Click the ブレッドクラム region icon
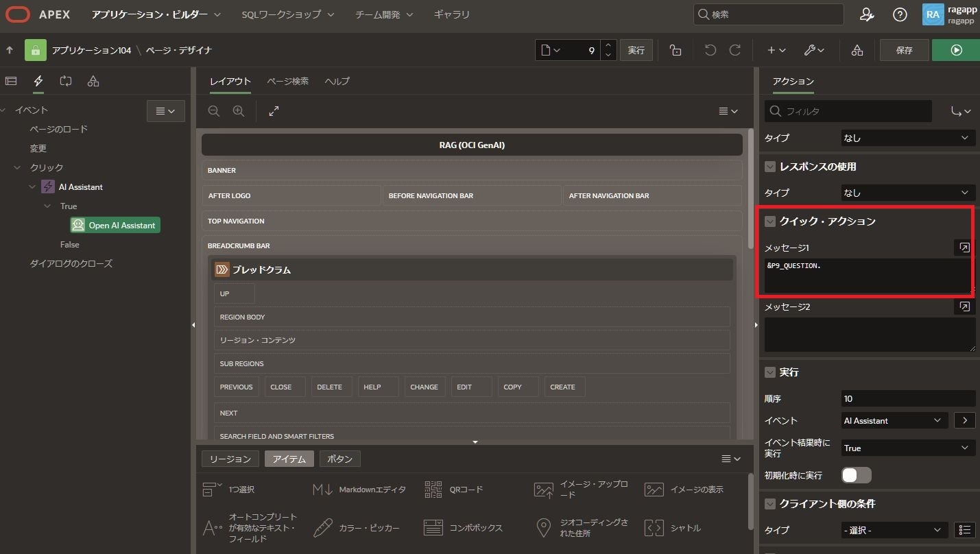The image size is (980, 554). tap(222, 269)
